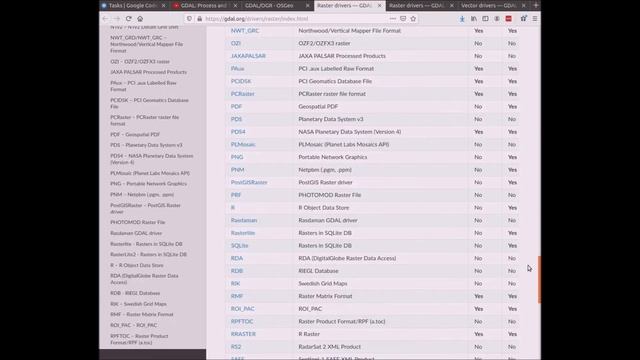Open the extensions icon in the toolbar

point(523,19)
